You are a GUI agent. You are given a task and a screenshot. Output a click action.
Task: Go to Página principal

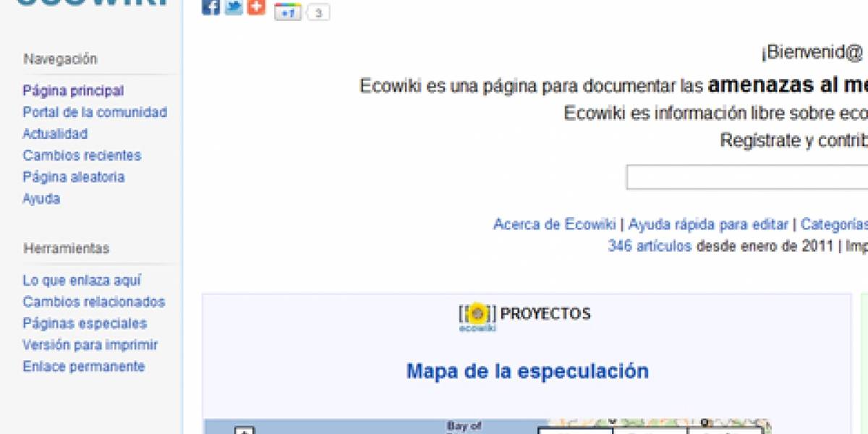73,90
